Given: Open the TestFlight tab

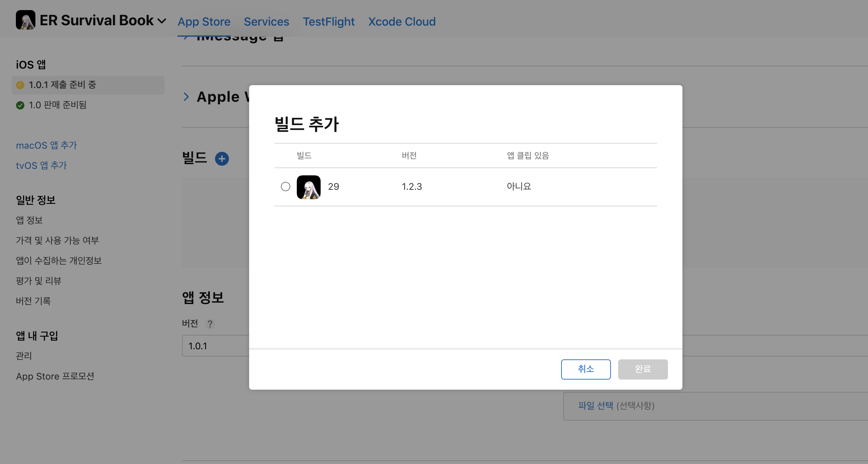Looking at the screenshot, I should (x=329, y=22).
